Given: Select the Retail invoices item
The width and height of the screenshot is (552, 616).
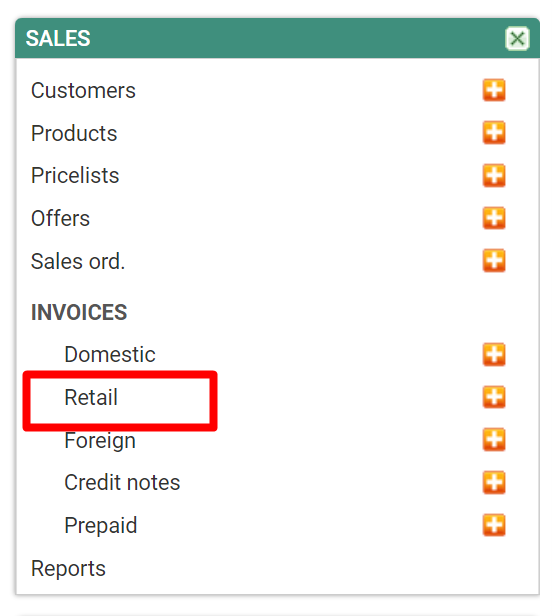Looking at the screenshot, I should coord(91,397).
